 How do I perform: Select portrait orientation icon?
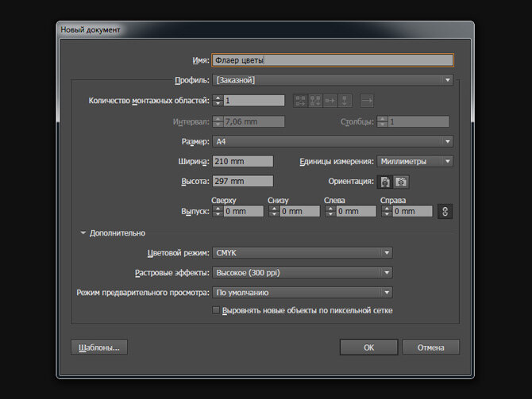(385, 182)
